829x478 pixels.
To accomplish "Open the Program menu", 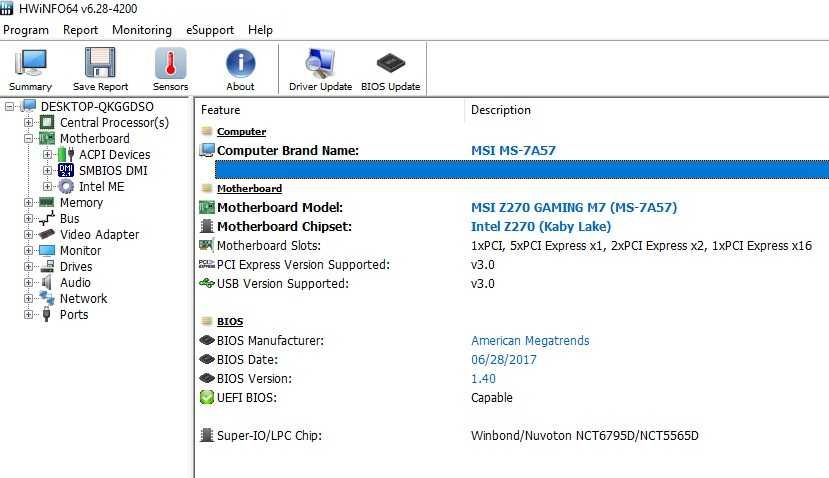I will click(25, 30).
